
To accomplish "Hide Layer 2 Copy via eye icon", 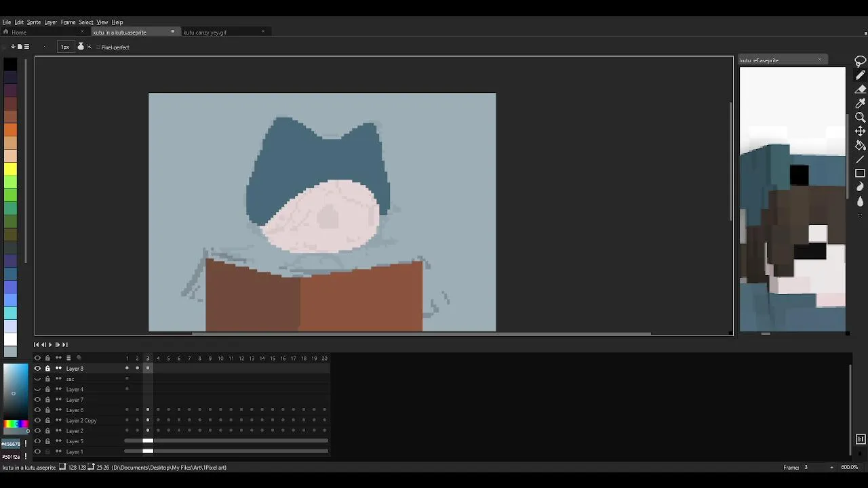I will 37,420.
